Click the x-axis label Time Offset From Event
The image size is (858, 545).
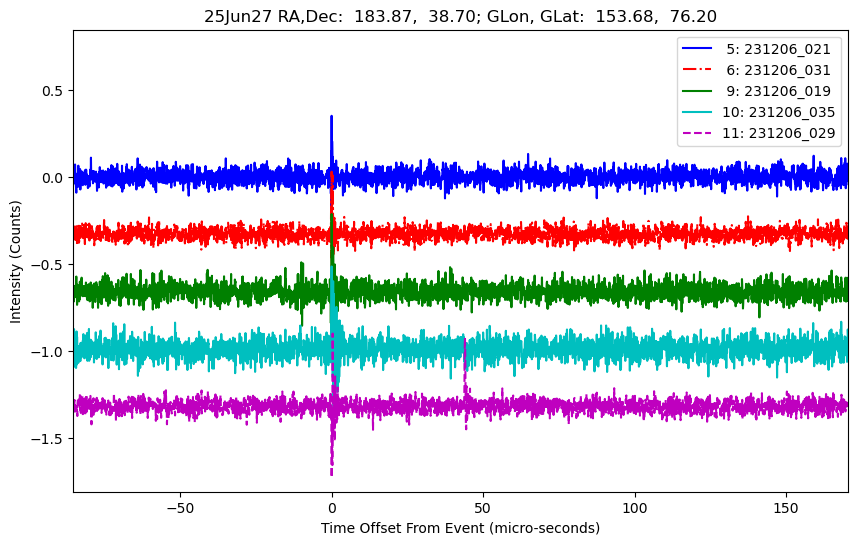coord(460,528)
